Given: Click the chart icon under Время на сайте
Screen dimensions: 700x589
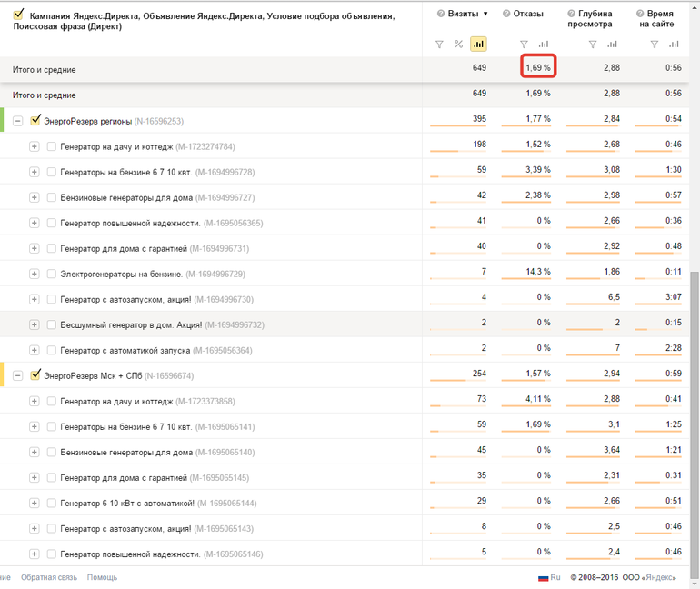Looking at the screenshot, I should point(674,45).
